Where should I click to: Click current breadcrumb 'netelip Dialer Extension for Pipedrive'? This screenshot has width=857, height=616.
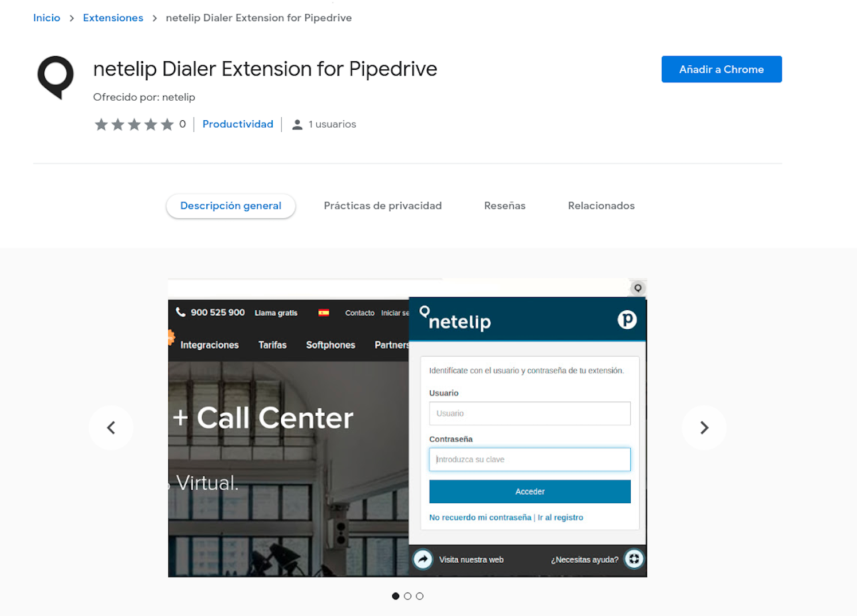pos(259,18)
